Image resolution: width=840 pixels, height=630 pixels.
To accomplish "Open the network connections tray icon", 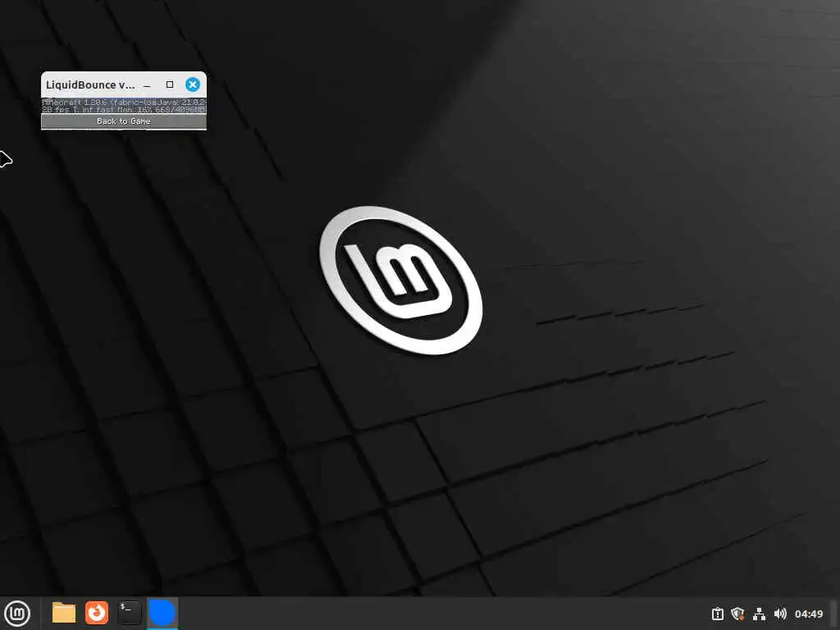I will (759, 614).
